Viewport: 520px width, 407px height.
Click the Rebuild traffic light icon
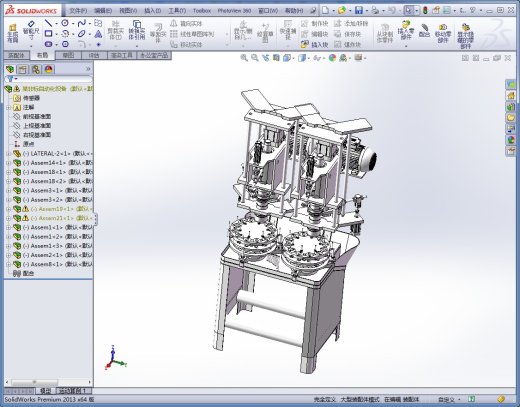[x=425, y=11]
